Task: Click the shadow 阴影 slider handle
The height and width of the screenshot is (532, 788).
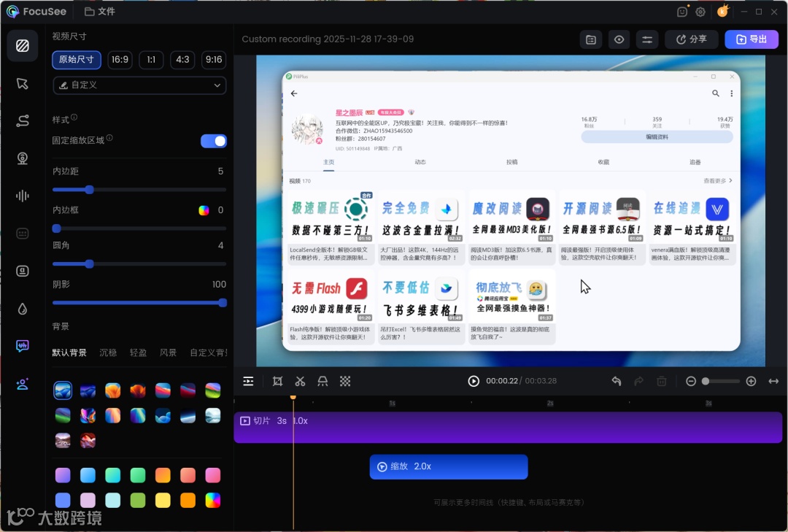Action: 223,303
